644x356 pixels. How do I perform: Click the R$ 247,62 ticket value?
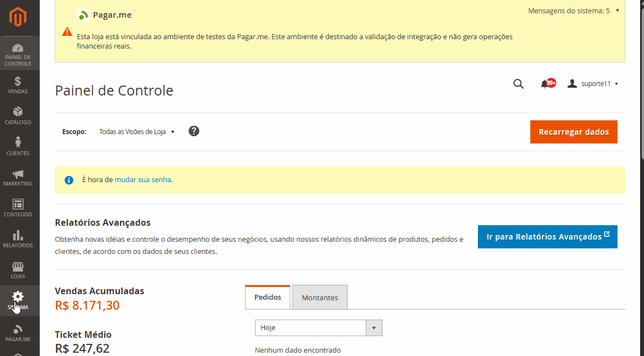pyautogui.click(x=82, y=348)
